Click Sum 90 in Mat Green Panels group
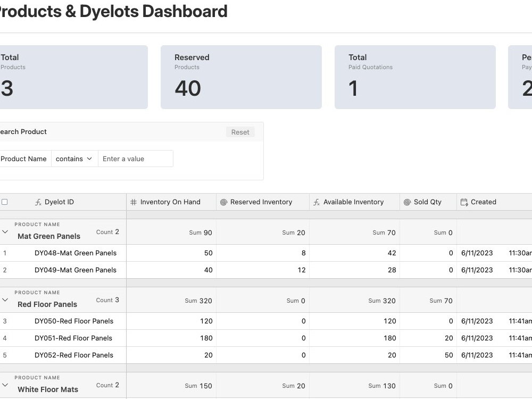This screenshot has height=399, width=532. point(201,233)
